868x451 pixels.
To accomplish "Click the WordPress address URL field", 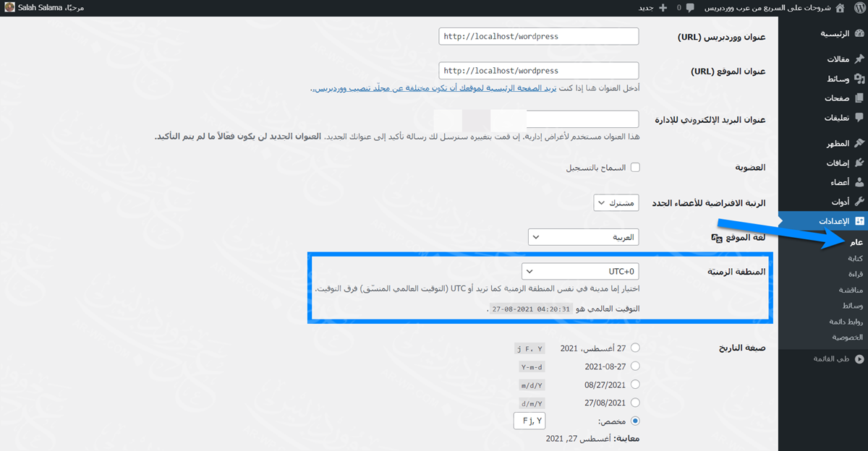I will (x=539, y=36).
